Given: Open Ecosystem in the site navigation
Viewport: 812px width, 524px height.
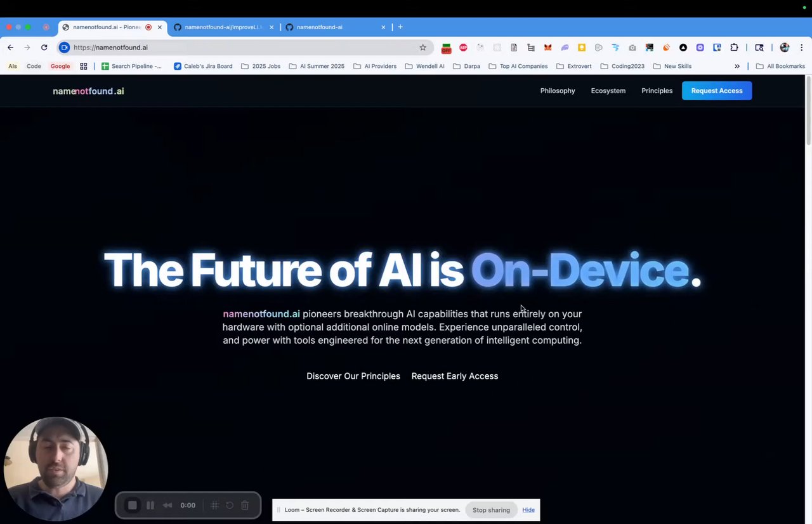Looking at the screenshot, I should tap(608, 91).
